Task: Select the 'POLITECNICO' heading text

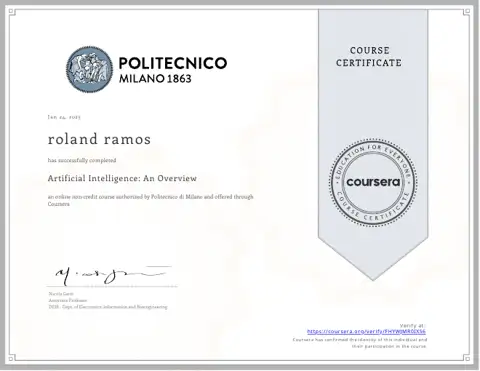Action: tap(173, 63)
